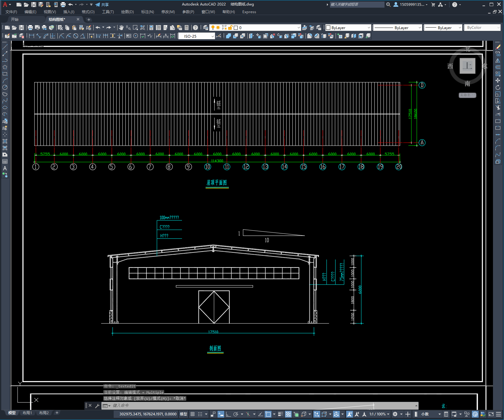Click the Workspace Switching gear icon
Screen dimensions: 504x420
click(395, 414)
